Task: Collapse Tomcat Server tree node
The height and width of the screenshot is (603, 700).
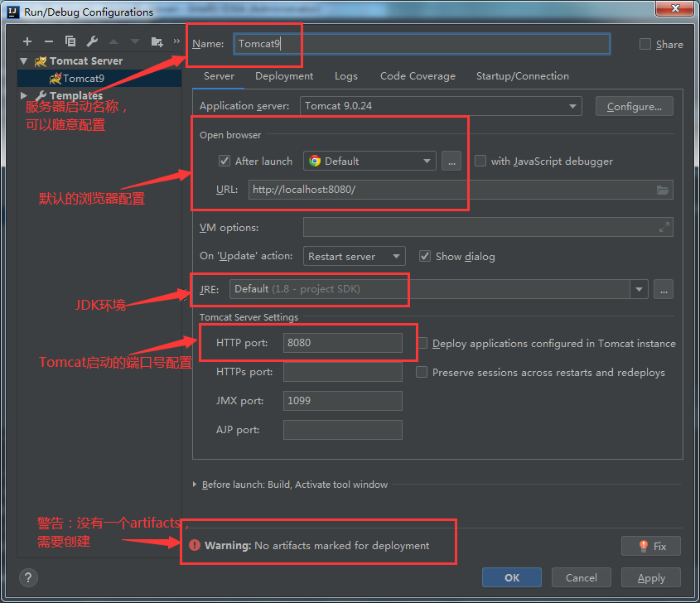Action: 24,60
